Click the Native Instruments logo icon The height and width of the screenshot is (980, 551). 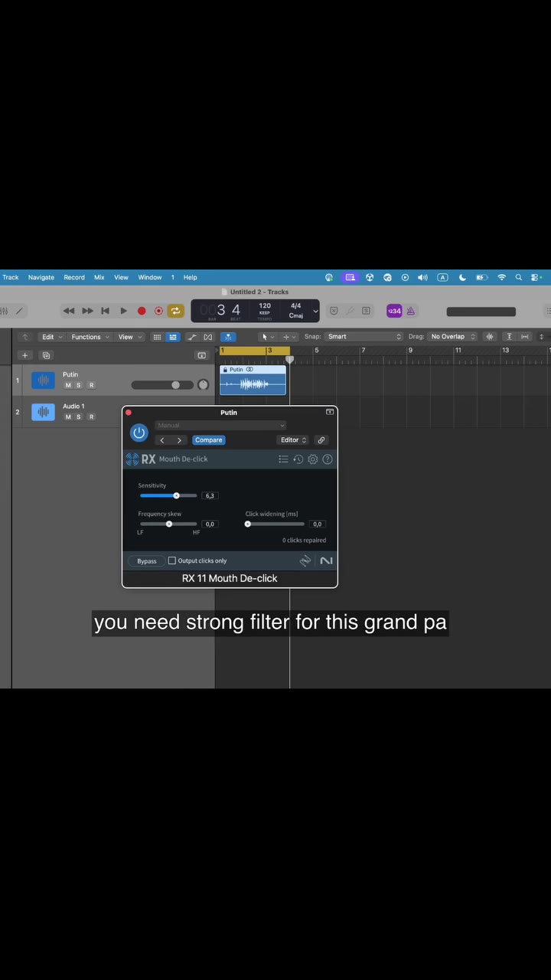coord(326,561)
